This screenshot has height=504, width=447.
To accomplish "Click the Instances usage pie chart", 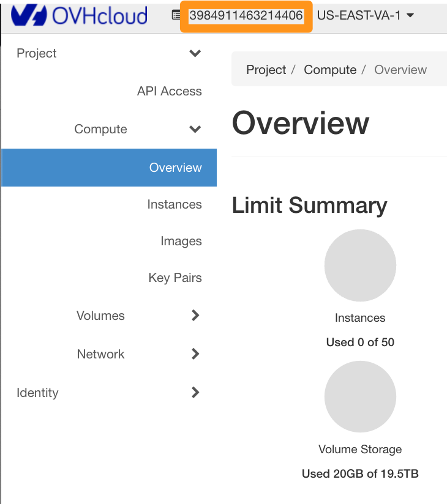I will [360, 265].
